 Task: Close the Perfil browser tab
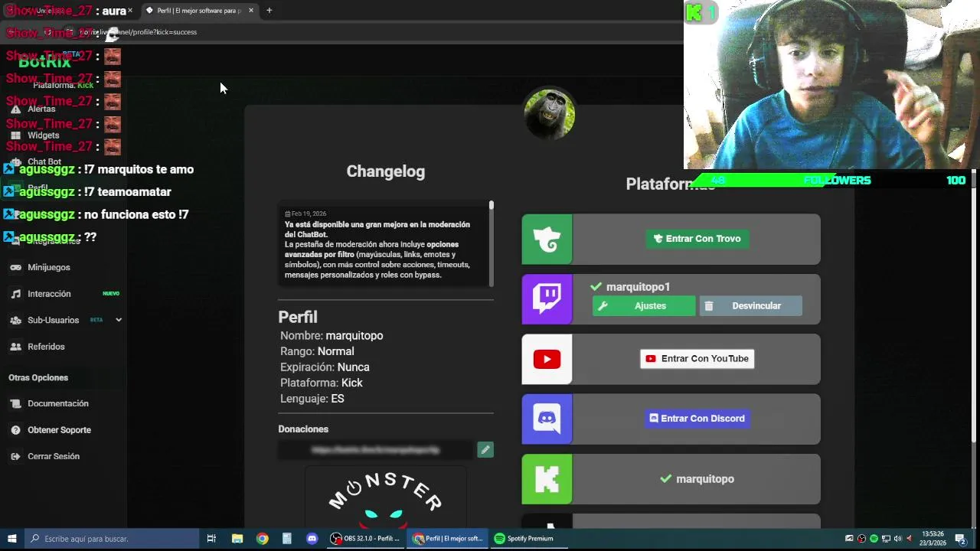[250, 11]
